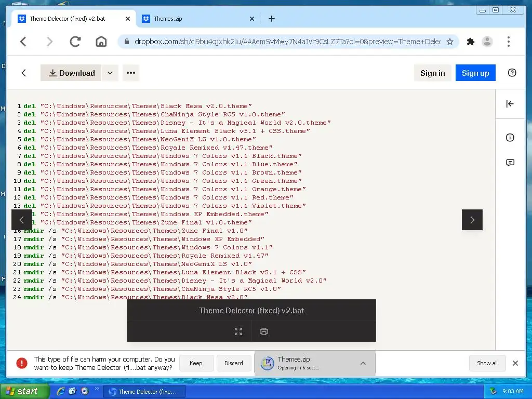Open the comments panel icon
Screen dimensions: 532x399
510,163
